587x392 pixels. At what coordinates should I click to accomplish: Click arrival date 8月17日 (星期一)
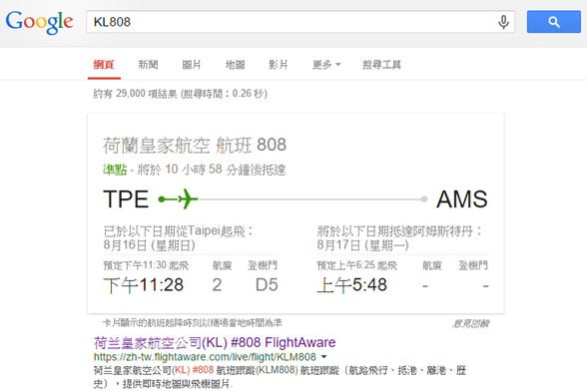(x=362, y=245)
